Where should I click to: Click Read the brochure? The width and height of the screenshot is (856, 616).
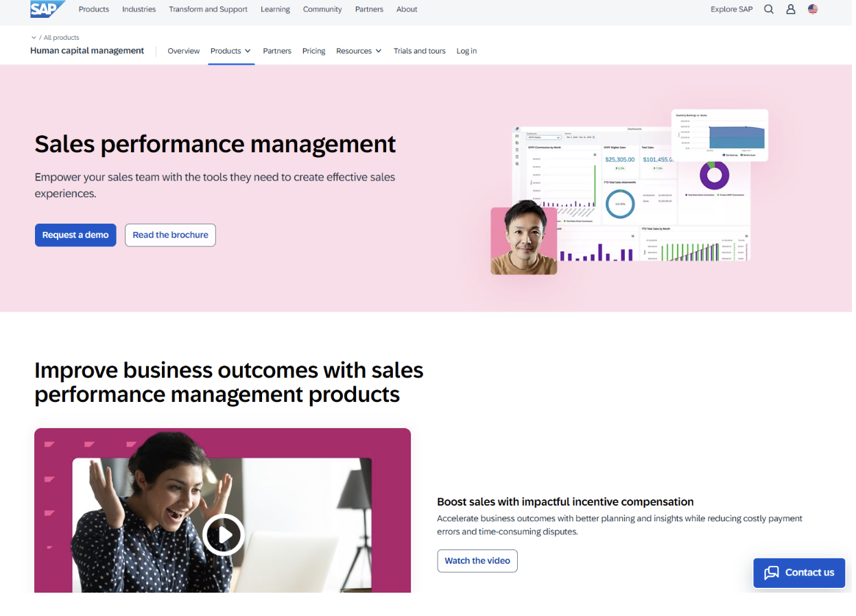tap(170, 235)
